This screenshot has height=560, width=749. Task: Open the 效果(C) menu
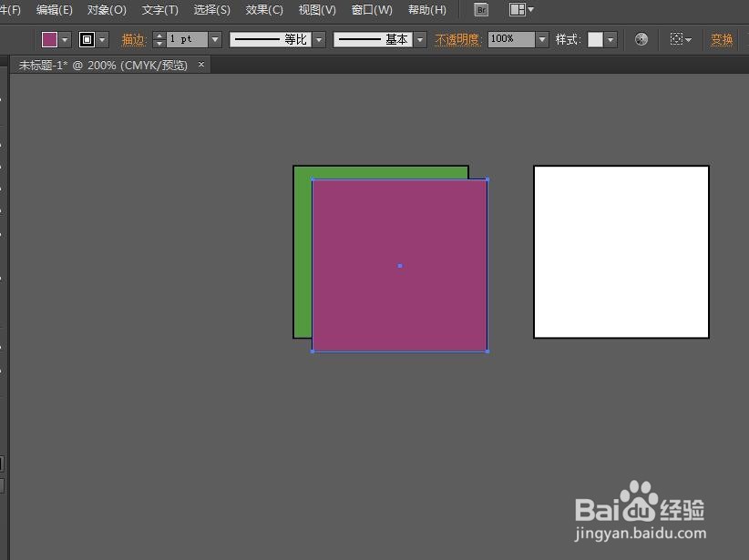(264, 9)
